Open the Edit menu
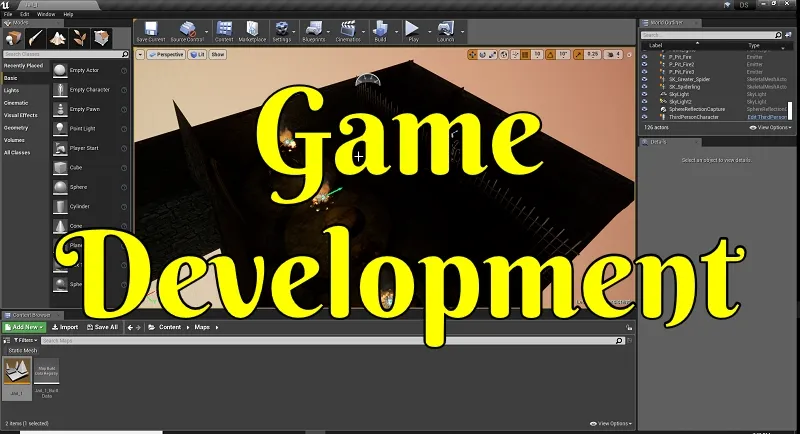The height and width of the screenshot is (434, 800). click(24, 14)
